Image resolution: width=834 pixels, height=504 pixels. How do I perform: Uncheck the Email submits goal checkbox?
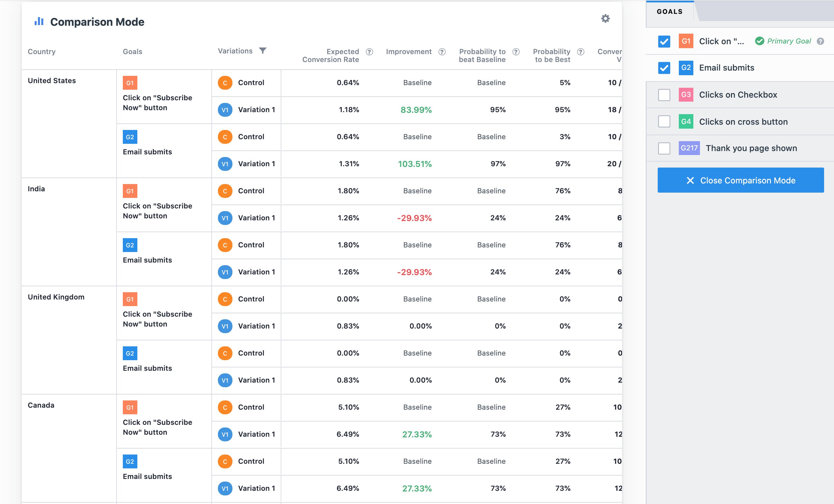pos(664,68)
